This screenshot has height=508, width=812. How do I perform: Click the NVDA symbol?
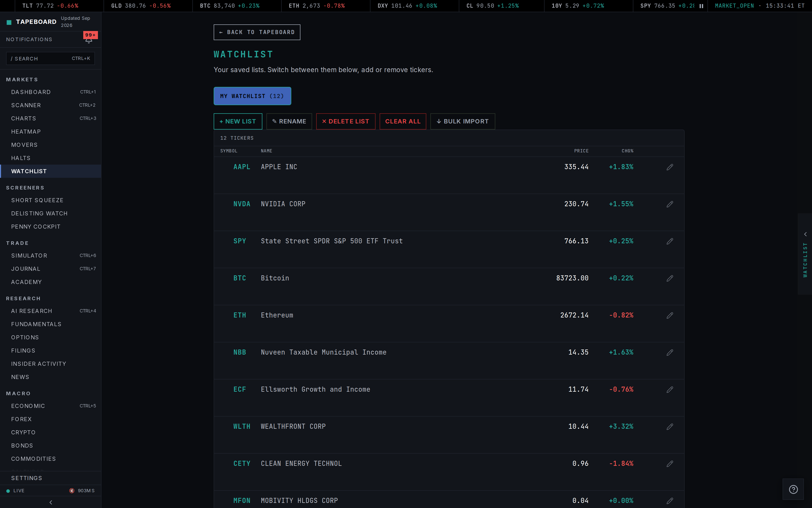pos(242,204)
